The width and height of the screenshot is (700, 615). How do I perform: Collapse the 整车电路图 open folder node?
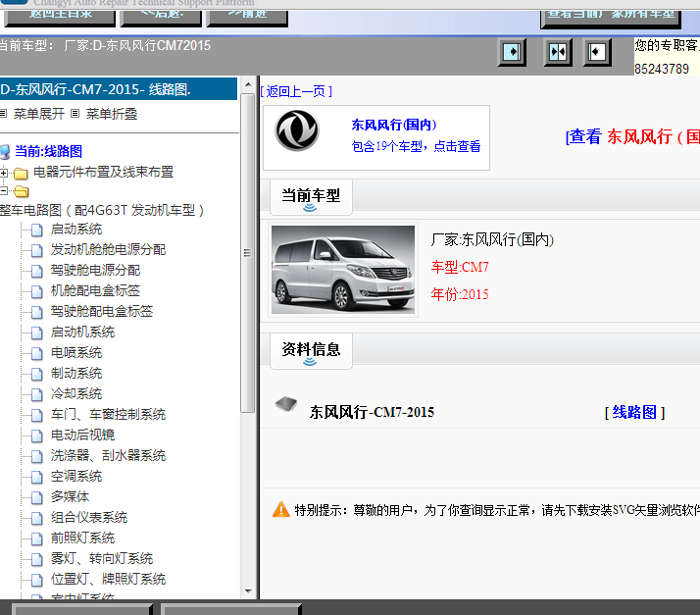coord(4,191)
